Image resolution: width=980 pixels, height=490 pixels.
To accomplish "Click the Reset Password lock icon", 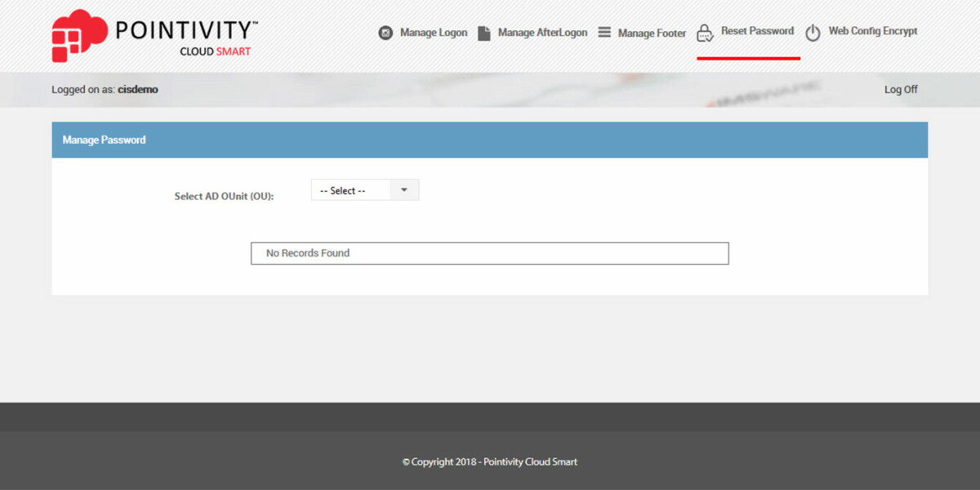I will [704, 33].
